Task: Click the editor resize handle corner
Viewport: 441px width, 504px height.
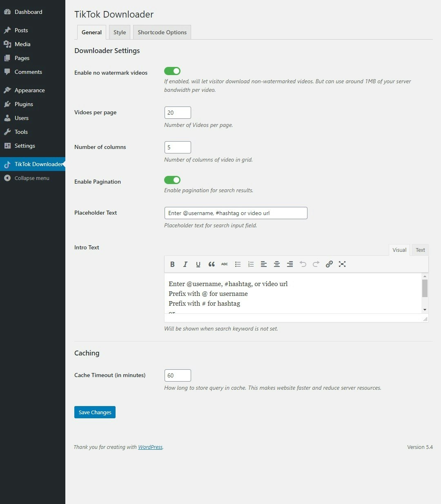Action: tap(425, 319)
